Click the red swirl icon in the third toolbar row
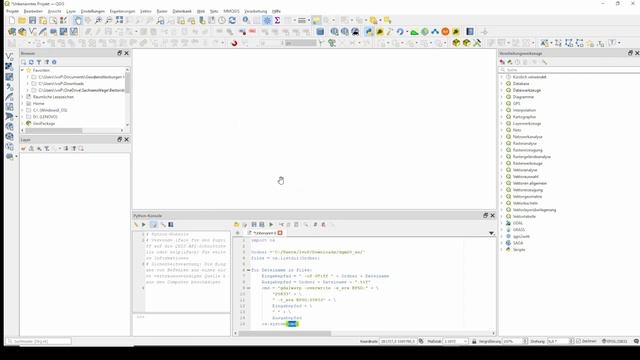640x360 pixels. (x=234, y=43)
